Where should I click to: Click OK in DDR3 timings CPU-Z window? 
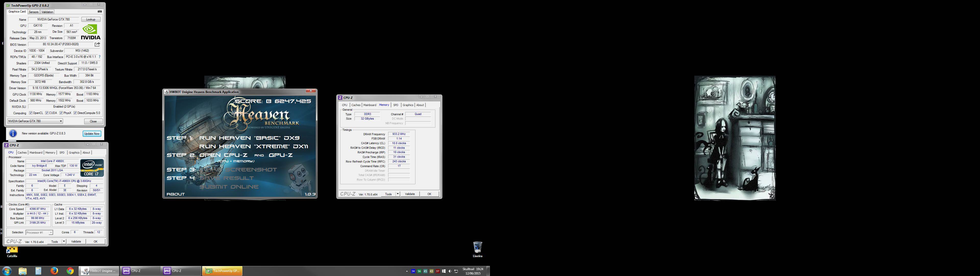429,194
